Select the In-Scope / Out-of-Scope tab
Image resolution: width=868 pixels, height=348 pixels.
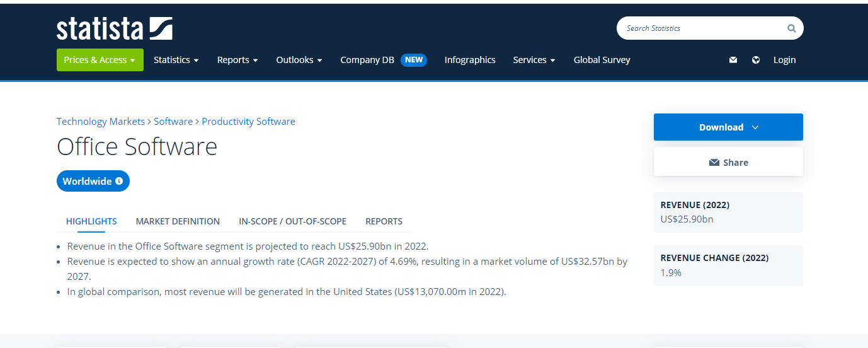(292, 221)
